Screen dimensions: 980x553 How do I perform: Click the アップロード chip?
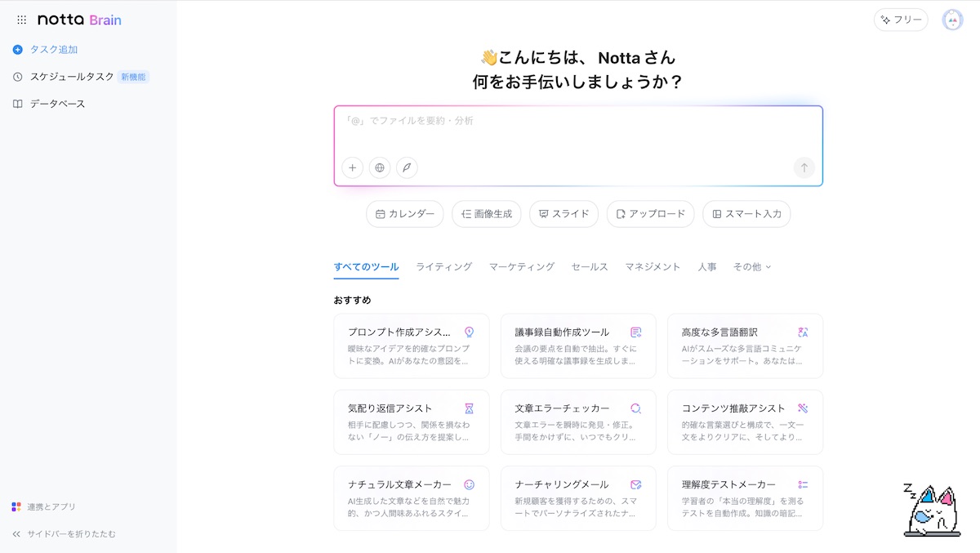pos(650,214)
